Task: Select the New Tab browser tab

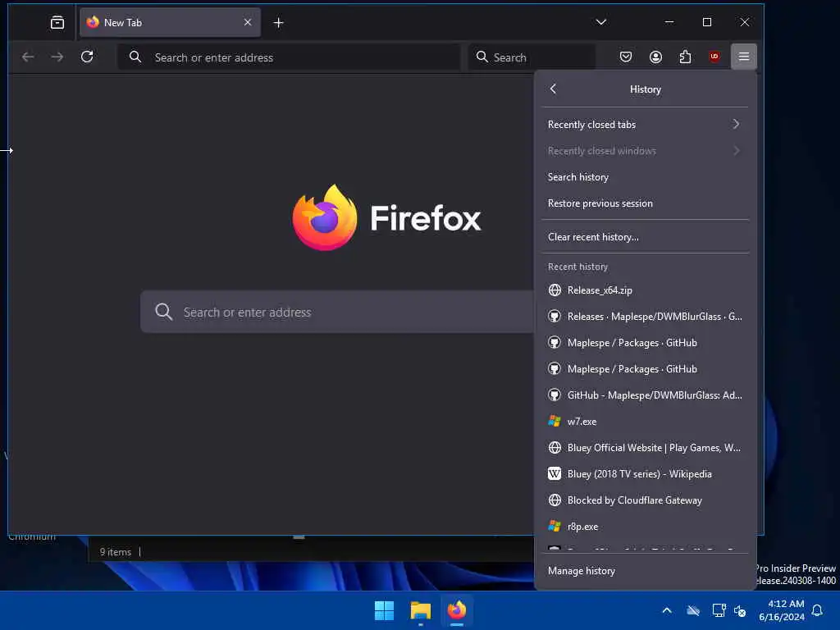Action: (171, 22)
